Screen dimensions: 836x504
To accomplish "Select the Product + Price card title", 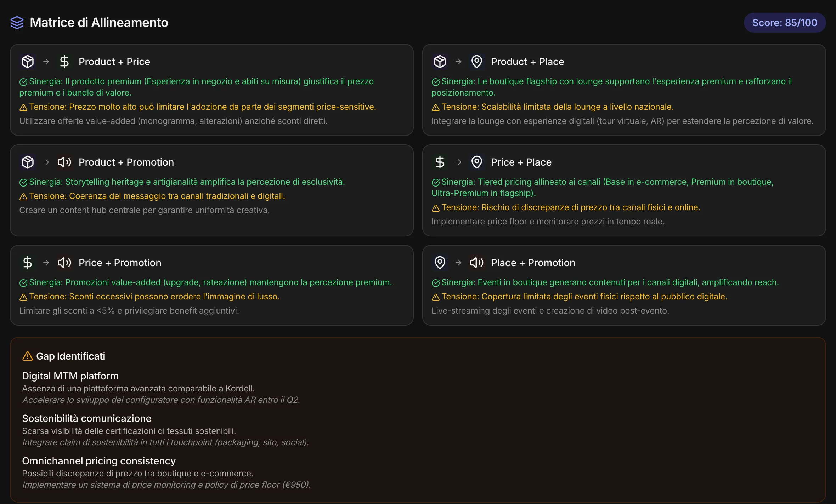I will (x=114, y=62).
